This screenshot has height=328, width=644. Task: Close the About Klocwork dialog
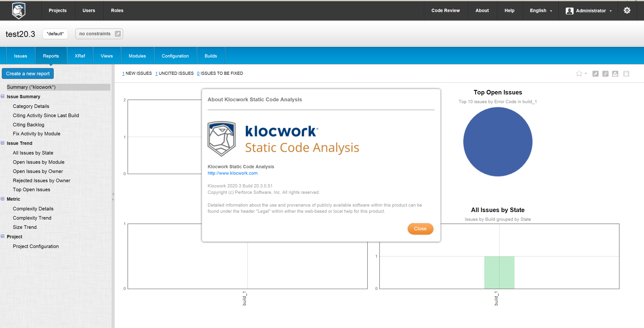(x=420, y=228)
